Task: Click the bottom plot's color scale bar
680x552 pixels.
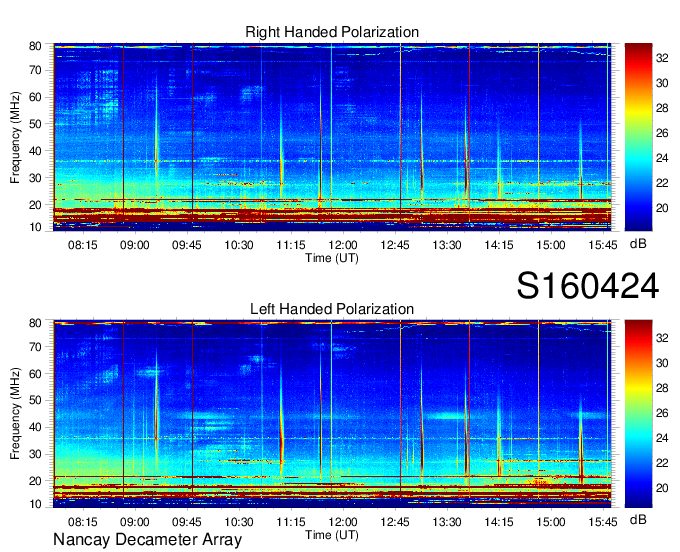Action: coord(638,414)
